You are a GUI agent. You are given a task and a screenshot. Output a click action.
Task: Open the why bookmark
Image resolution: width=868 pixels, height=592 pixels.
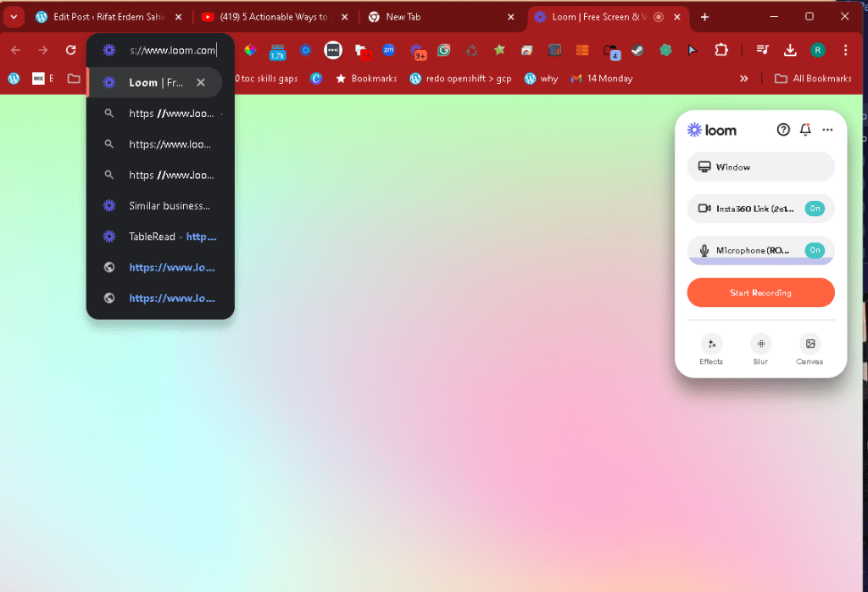click(x=541, y=79)
